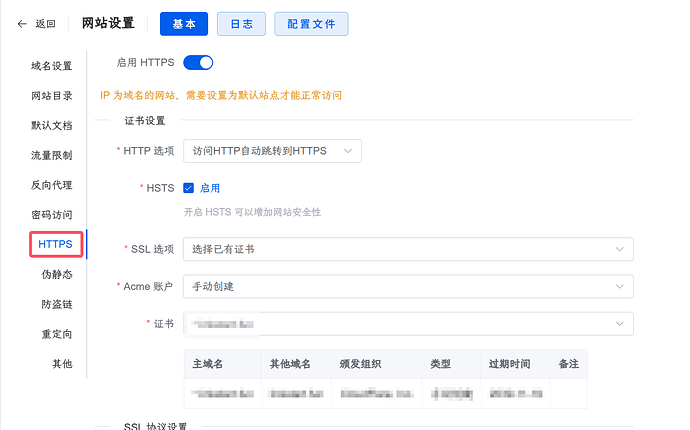Click the highlighted HTTPS sidebar item
This screenshot has width=690, height=430.
click(55, 244)
